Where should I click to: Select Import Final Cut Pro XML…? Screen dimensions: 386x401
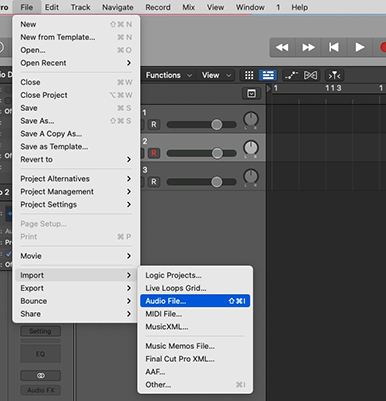[x=195, y=359]
